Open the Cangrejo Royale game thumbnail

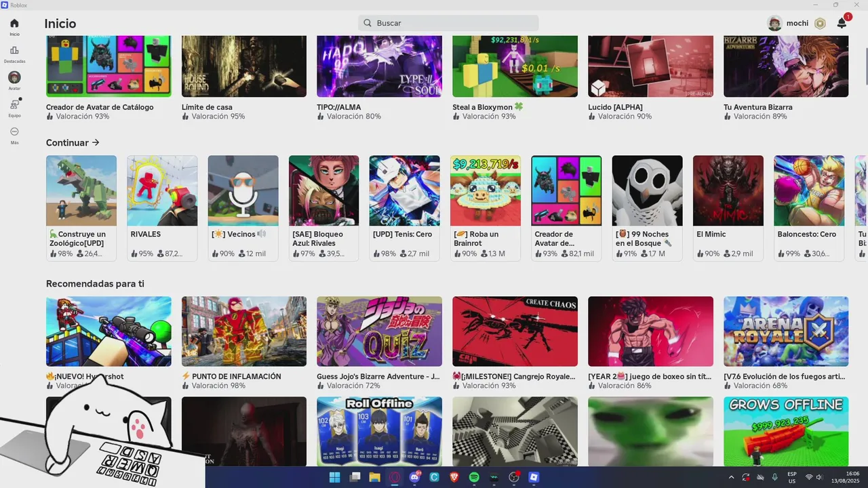click(x=515, y=331)
